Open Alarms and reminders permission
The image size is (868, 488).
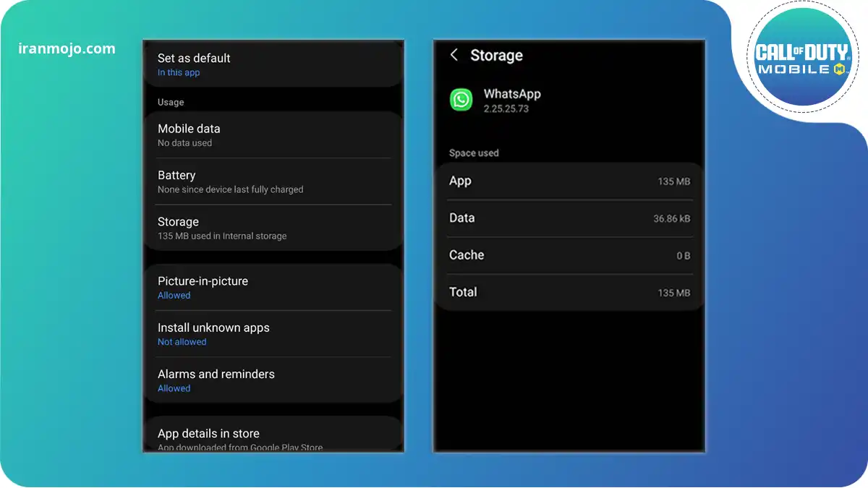[273, 380]
